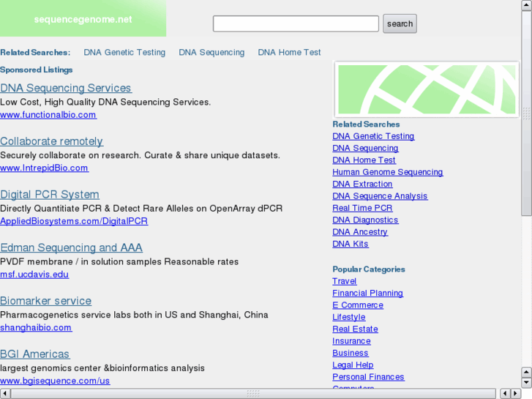
Task: Open DNA Genetic Testing in sidebar list
Action: click(x=373, y=136)
